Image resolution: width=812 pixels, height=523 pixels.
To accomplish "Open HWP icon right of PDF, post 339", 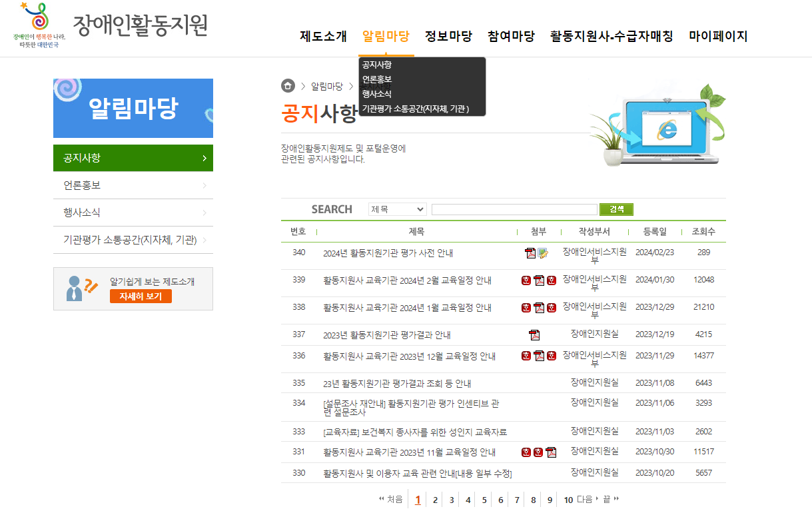I will (552, 280).
